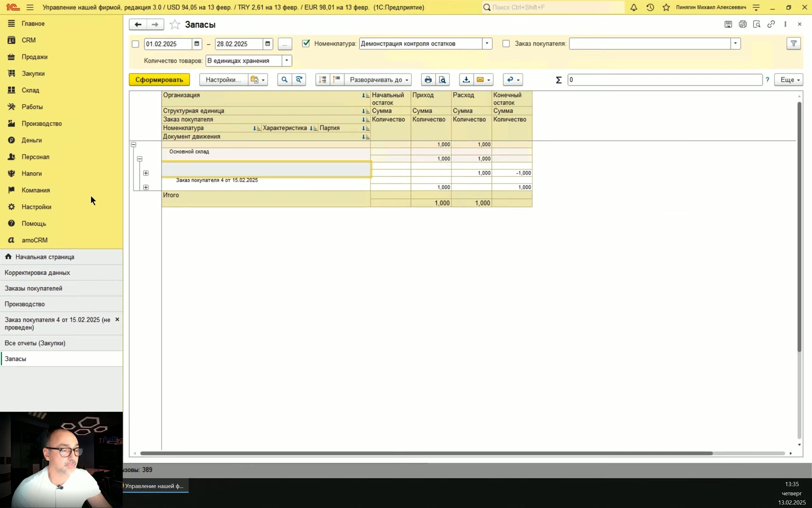812x508 pixels.
Task: Expand the Заказ покупателя 4 row
Action: pyautogui.click(x=146, y=187)
